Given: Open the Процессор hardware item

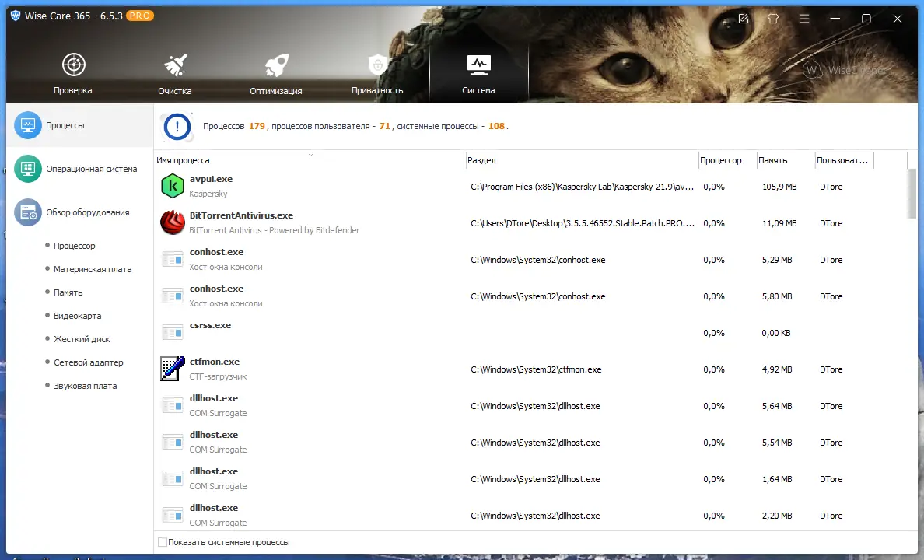Looking at the screenshot, I should pos(74,246).
